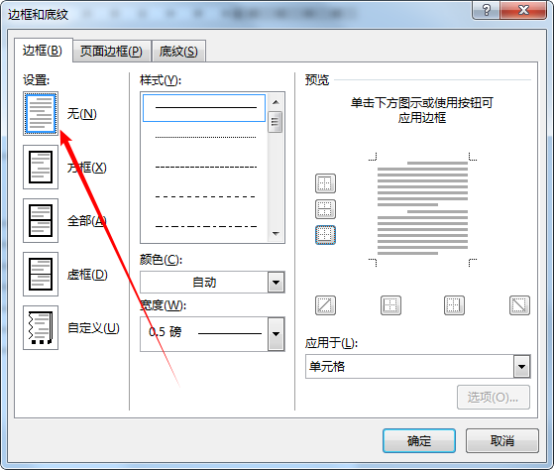
Task: Toggle right border button below preview
Action: click(454, 305)
